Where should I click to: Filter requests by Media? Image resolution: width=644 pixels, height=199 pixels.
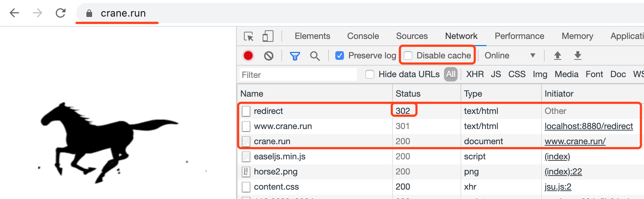tap(566, 74)
